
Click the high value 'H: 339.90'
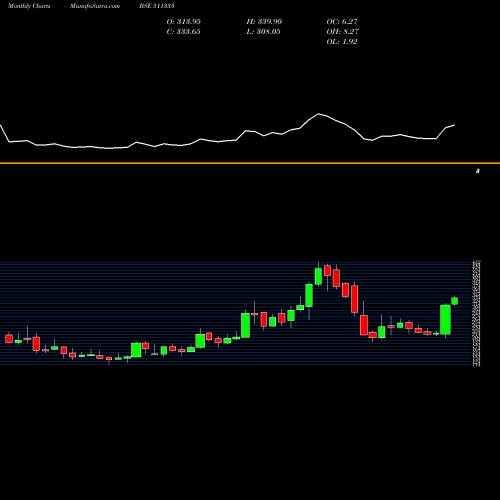[x=264, y=22]
